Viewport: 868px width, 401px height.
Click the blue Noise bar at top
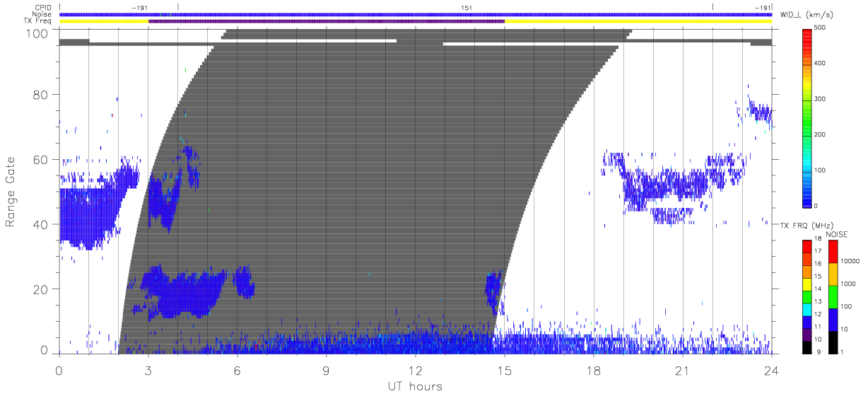[x=416, y=14]
